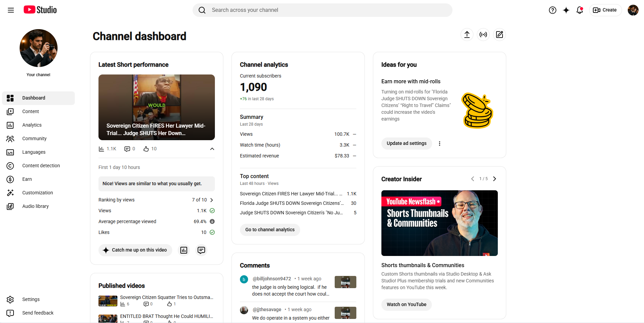
Task: Open 'ENTITLED BRAT Thought He Could HUMILI...' video
Action: coord(167,316)
